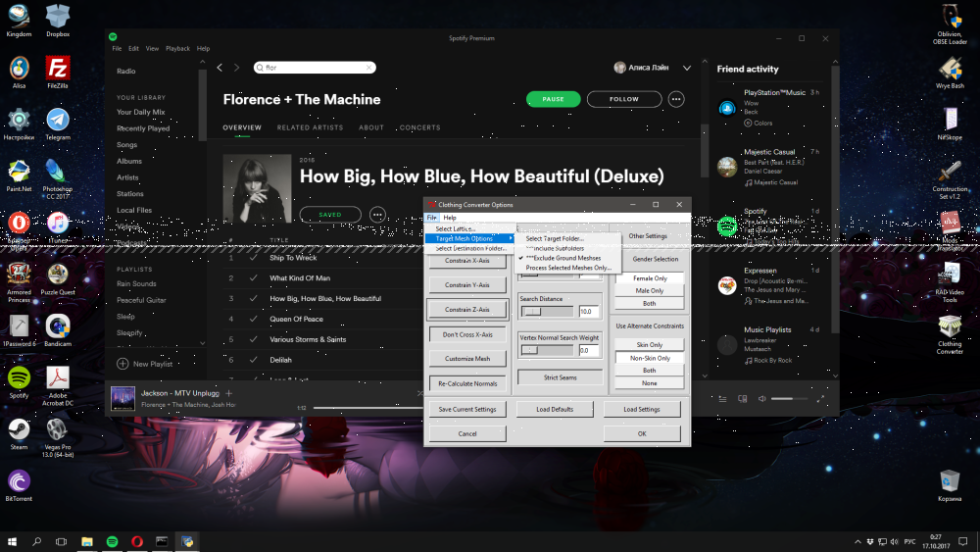980x552 pixels.
Task: Open the Telegram desktop shortcut
Action: pos(58,124)
